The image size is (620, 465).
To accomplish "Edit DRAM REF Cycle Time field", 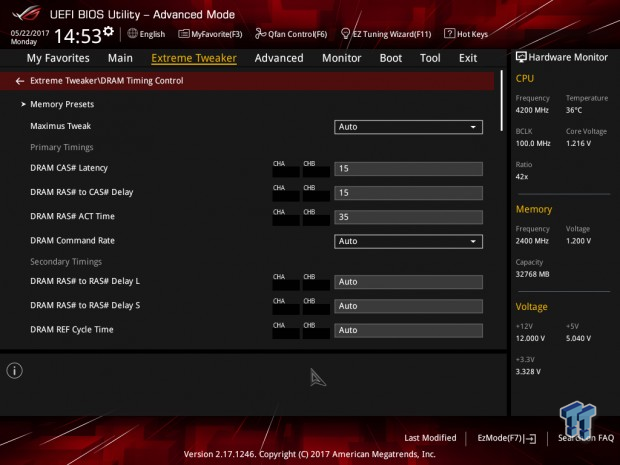I will click(x=408, y=330).
